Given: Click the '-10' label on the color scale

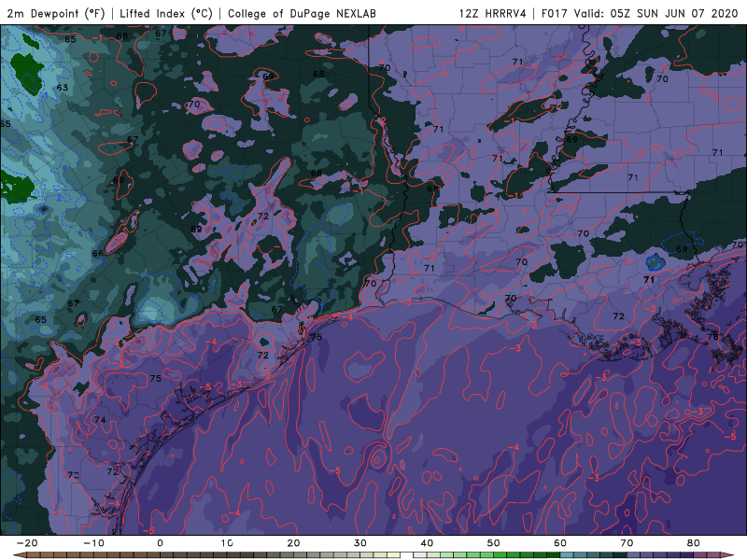Looking at the screenshot, I should 93,543.
